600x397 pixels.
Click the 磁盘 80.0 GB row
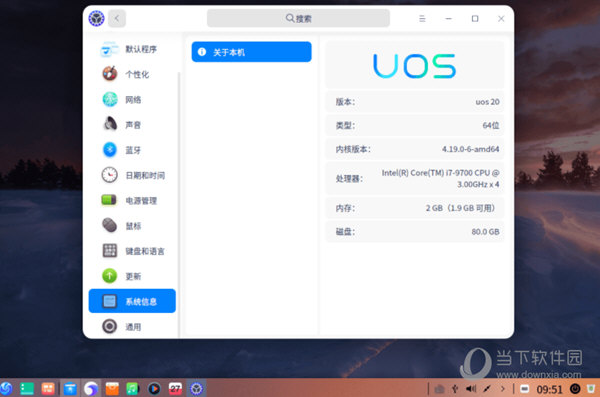[414, 232]
